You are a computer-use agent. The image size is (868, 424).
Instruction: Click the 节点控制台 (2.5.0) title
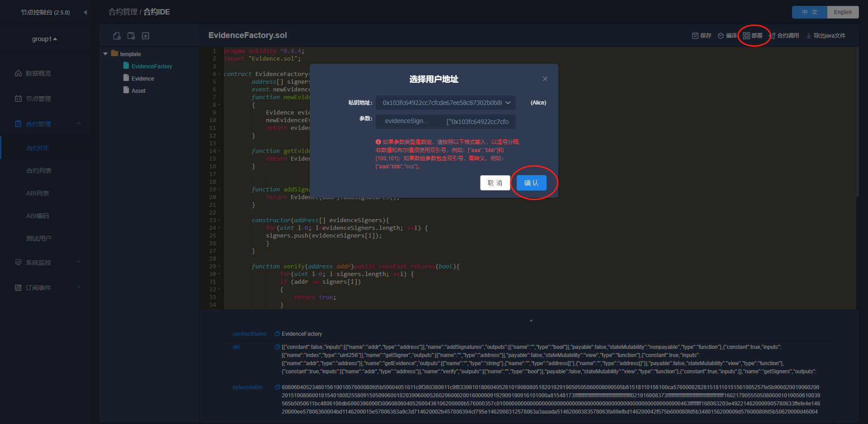click(x=45, y=12)
